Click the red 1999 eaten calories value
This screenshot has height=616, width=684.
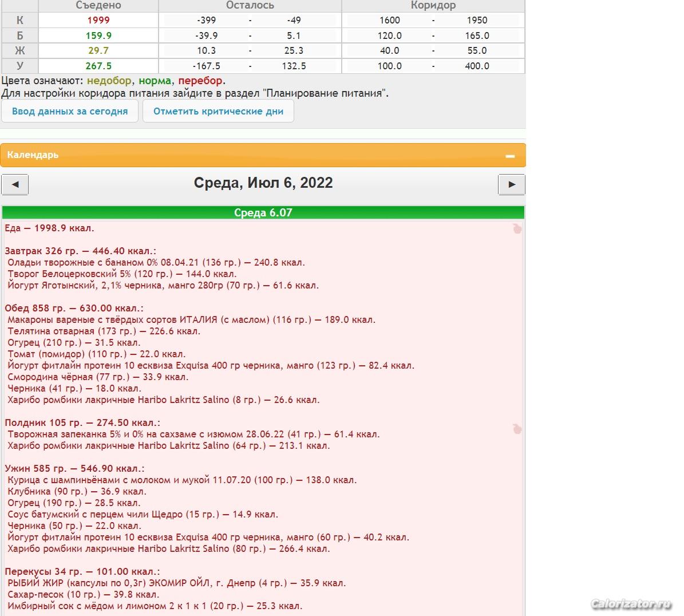click(98, 20)
